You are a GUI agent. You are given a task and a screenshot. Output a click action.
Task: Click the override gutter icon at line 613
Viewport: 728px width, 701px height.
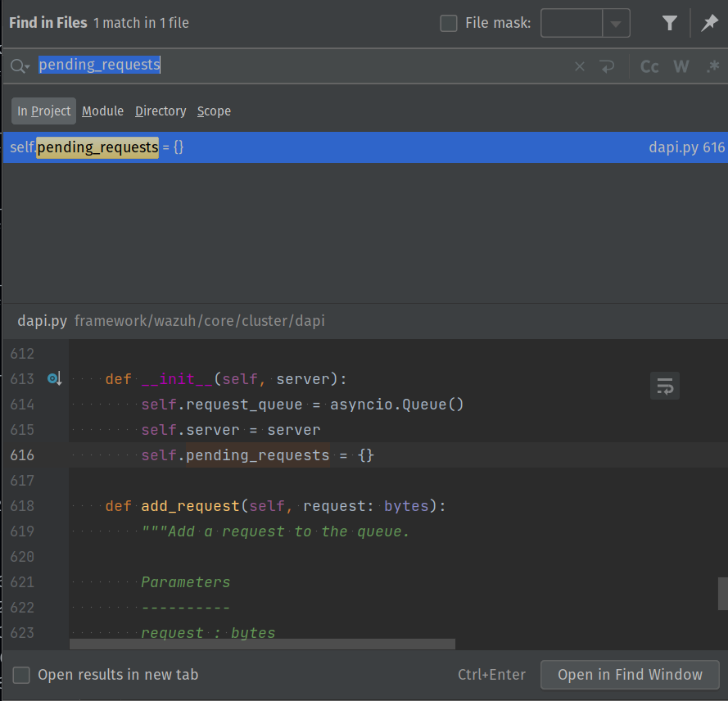(54, 379)
